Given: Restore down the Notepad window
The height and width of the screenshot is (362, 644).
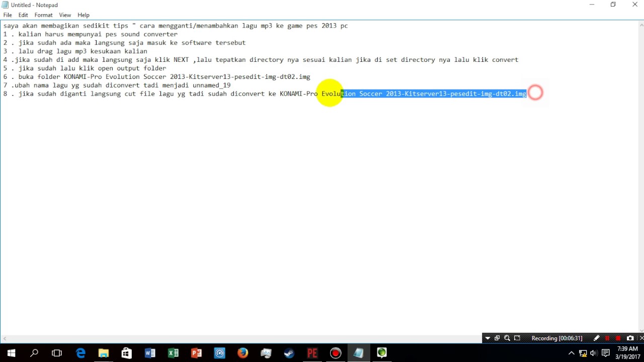Looking at the screenshot, I should pos(613,5).
